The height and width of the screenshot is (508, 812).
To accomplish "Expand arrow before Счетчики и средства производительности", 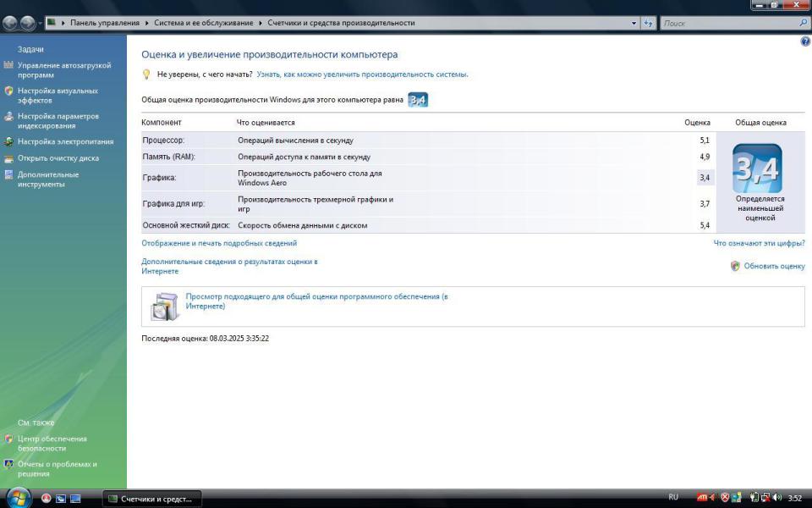I will tap(261, 23).
